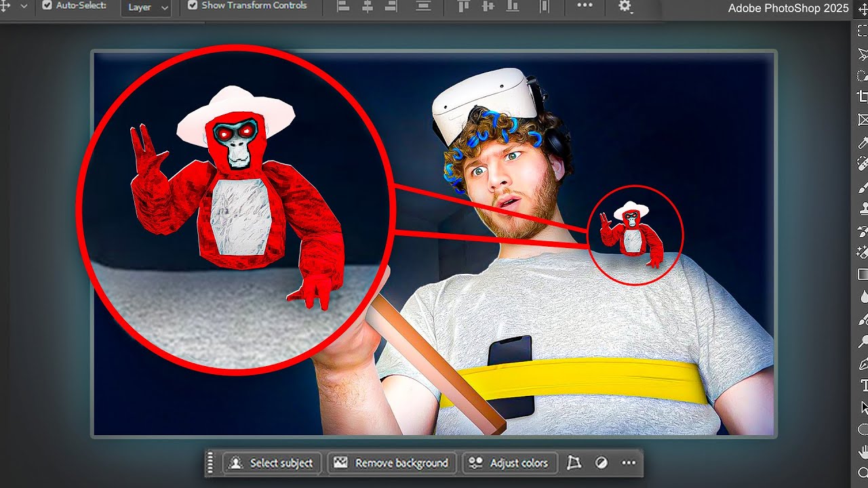Open the Layer auto-select dropdown
Viewport: 868px width, 488px height.
[x=146, y=7]
